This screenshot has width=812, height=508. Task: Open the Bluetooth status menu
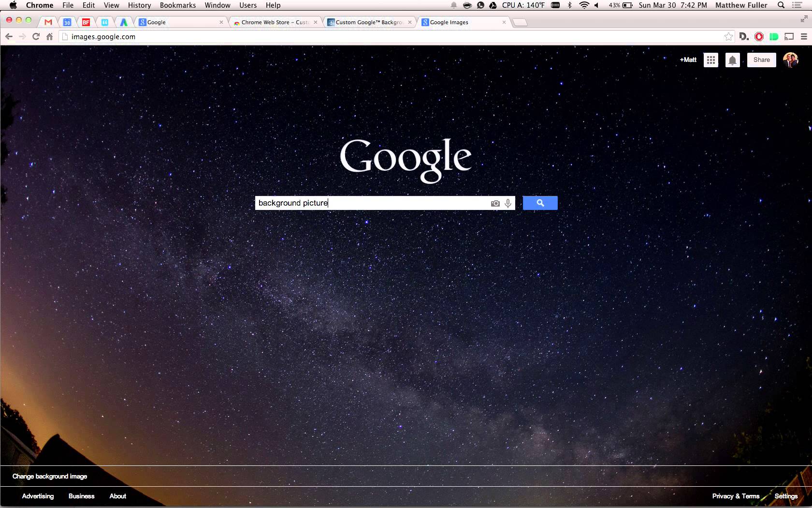tap(570, 5)
